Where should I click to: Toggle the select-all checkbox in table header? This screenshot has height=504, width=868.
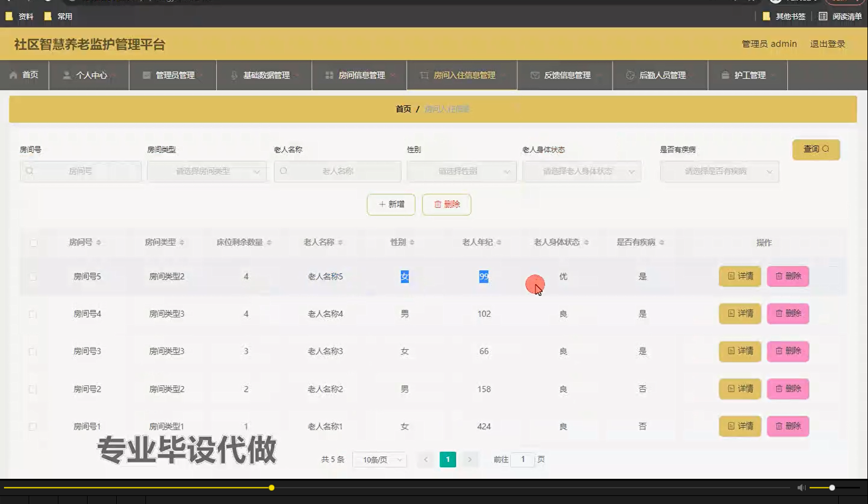pyautogui.click(x=33, y=242)
